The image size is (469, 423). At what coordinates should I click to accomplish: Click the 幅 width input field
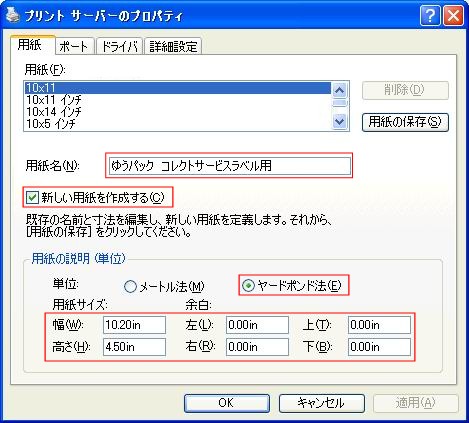pyautogui.click(x=134, y=325)
